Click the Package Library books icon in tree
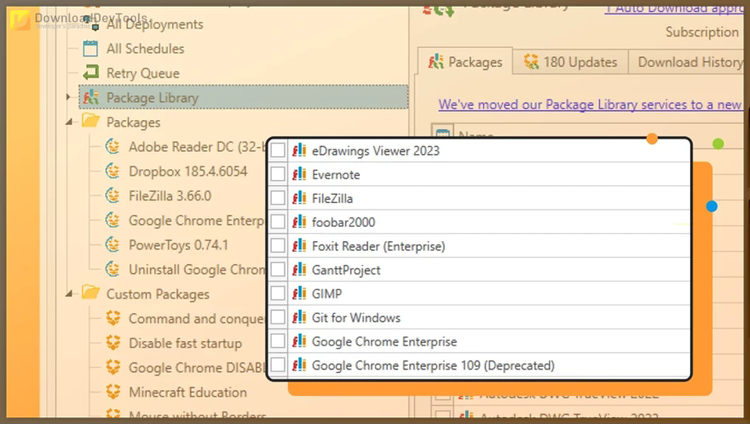Image resolution: width=750 pixels, height=424 pixels. click(90, 97)
